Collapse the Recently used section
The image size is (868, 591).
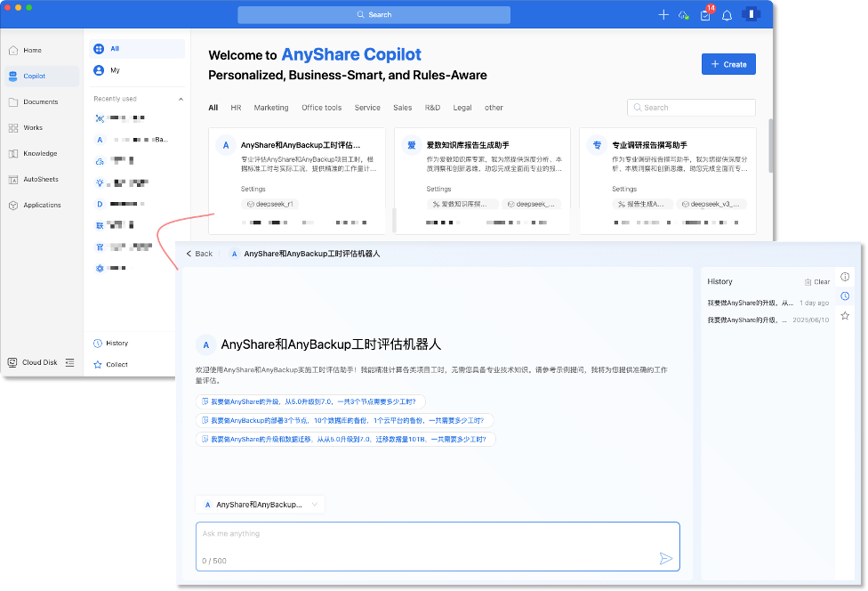181,99
